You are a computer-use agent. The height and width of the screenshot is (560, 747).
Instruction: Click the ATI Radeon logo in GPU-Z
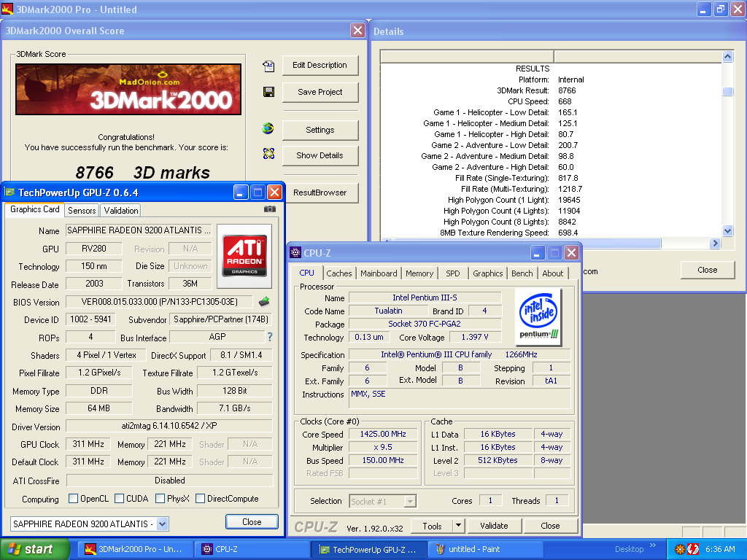pos(244,255)
